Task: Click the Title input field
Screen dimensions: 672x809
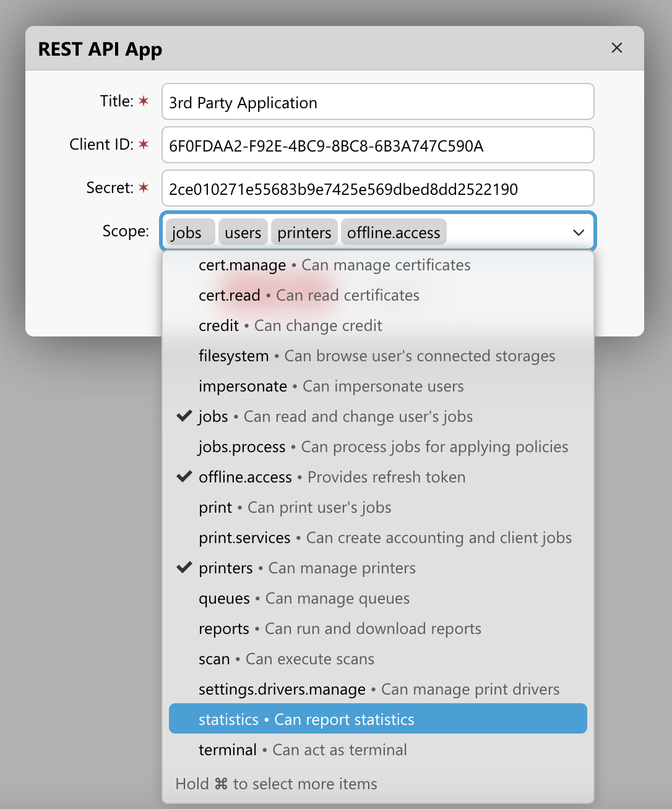Action: point(377,102)
